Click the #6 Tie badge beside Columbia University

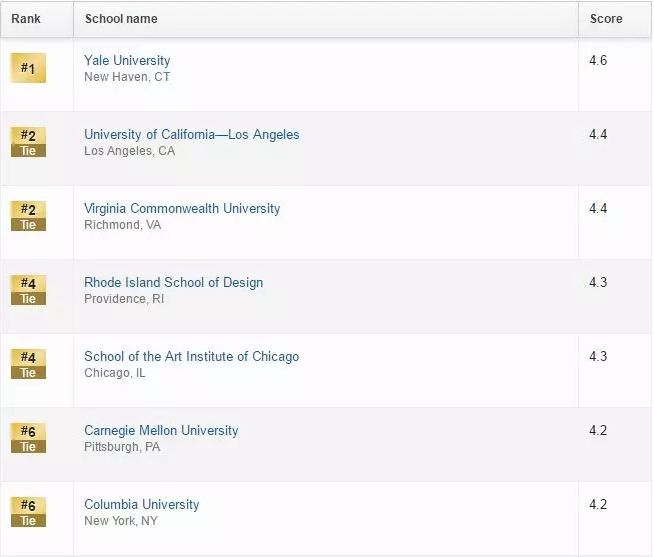pos(28,512)
